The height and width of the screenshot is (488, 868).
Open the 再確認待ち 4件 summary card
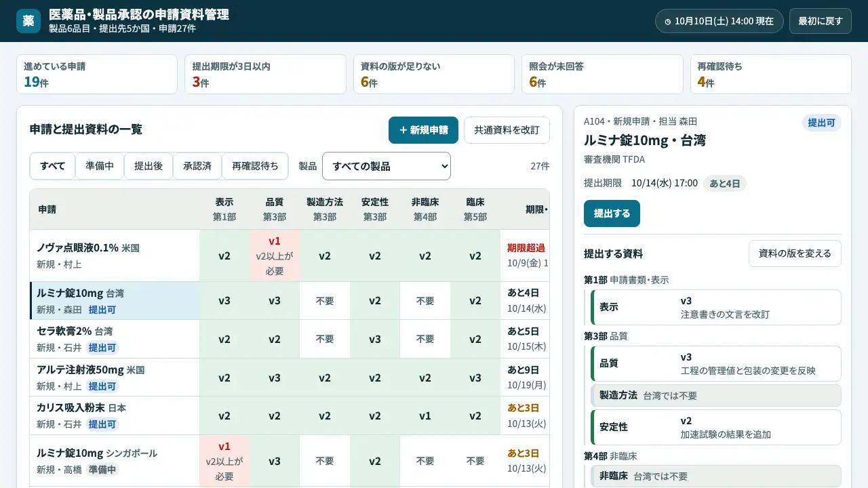(x=771, y=75)
